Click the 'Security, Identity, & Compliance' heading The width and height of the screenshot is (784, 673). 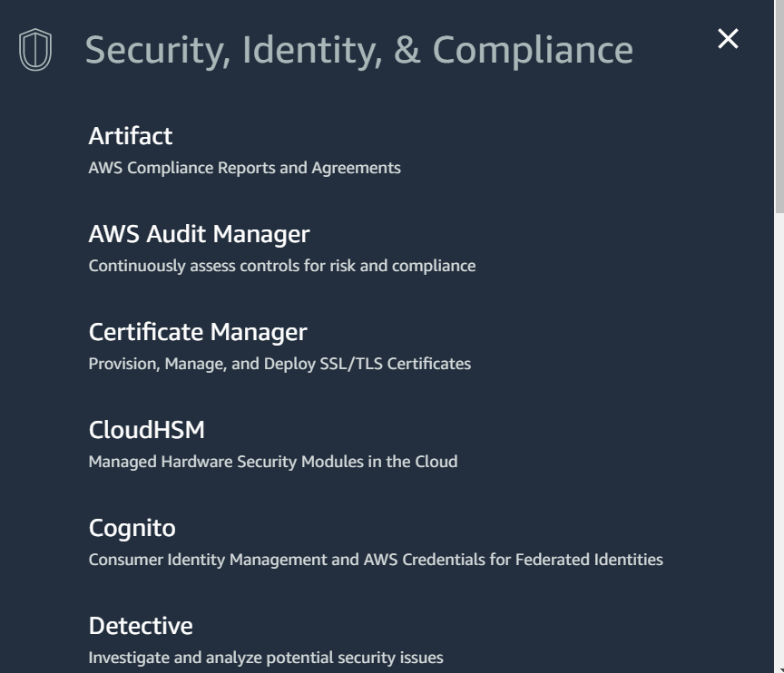tap(359, 50)
